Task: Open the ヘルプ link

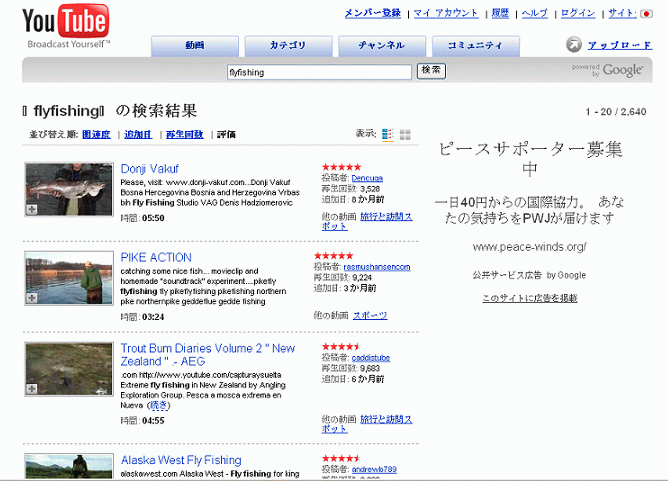Action: (535, 13)
